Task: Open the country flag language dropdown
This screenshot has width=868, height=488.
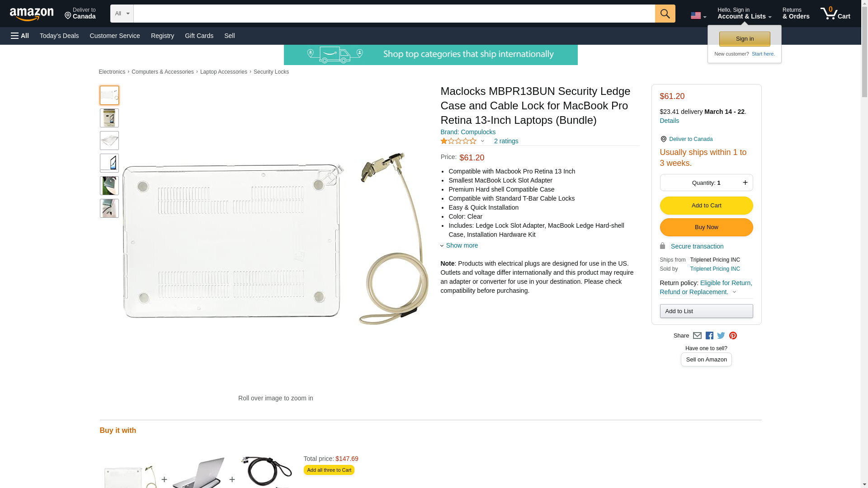Action: coord(698,15)
